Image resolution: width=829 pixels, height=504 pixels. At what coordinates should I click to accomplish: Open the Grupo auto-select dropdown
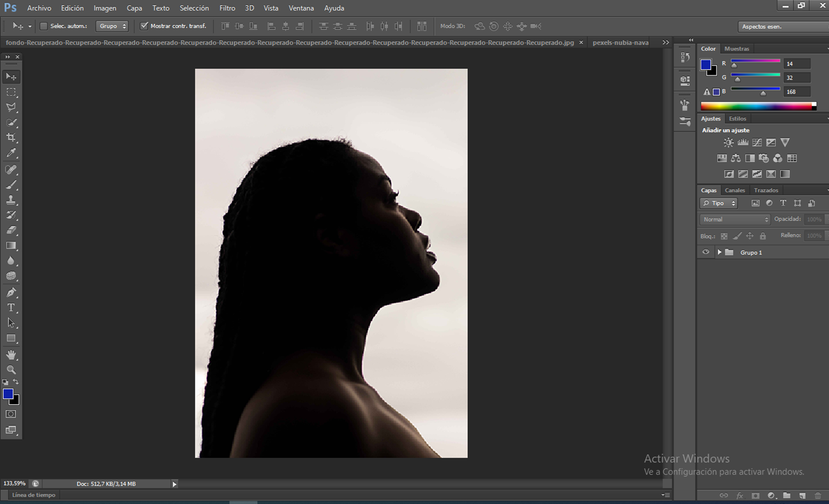[x=112, y=26]
